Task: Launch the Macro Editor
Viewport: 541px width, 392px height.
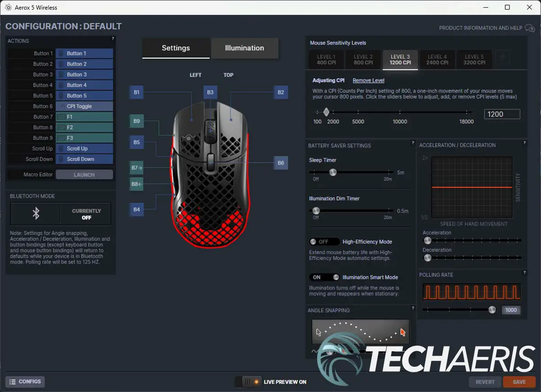Action: [84, 175]
